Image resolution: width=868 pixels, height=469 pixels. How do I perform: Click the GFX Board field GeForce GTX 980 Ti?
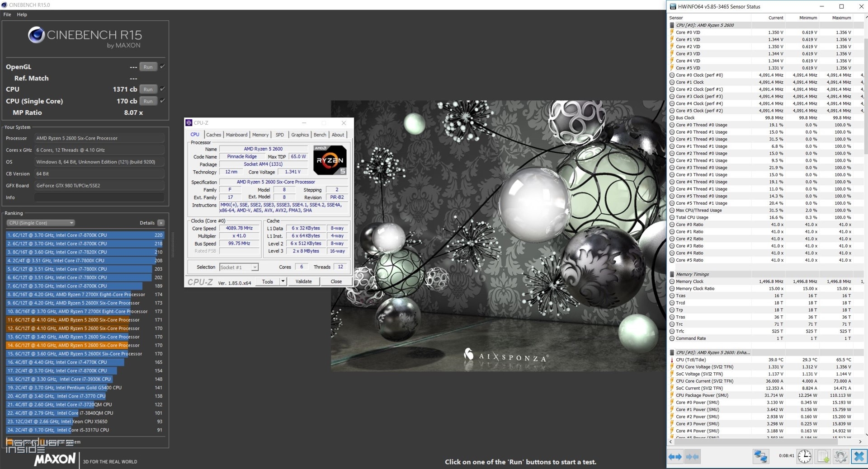(99, 186)
